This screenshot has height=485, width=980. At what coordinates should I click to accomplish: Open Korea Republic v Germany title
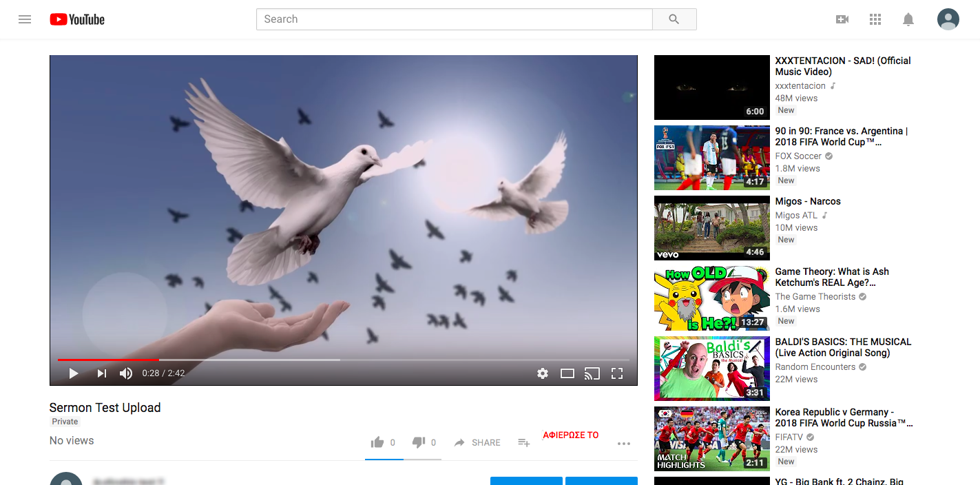point(844,417)
